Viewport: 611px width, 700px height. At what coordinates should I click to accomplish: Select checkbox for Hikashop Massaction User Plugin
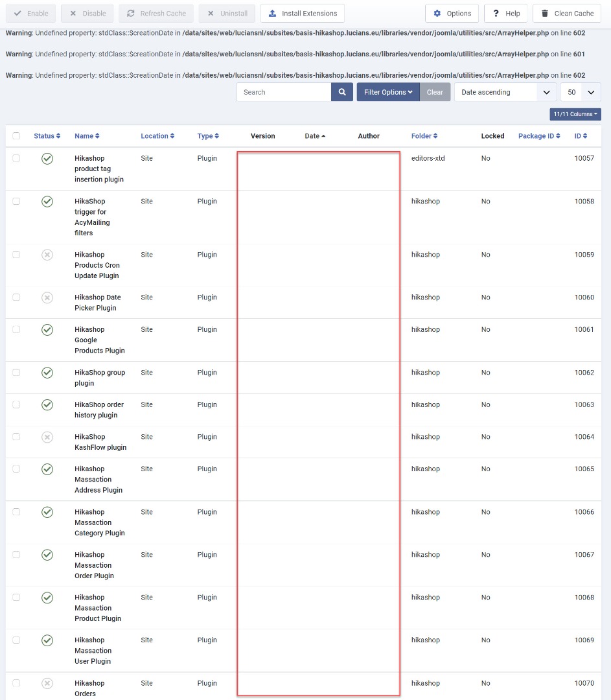pos(16,640)
